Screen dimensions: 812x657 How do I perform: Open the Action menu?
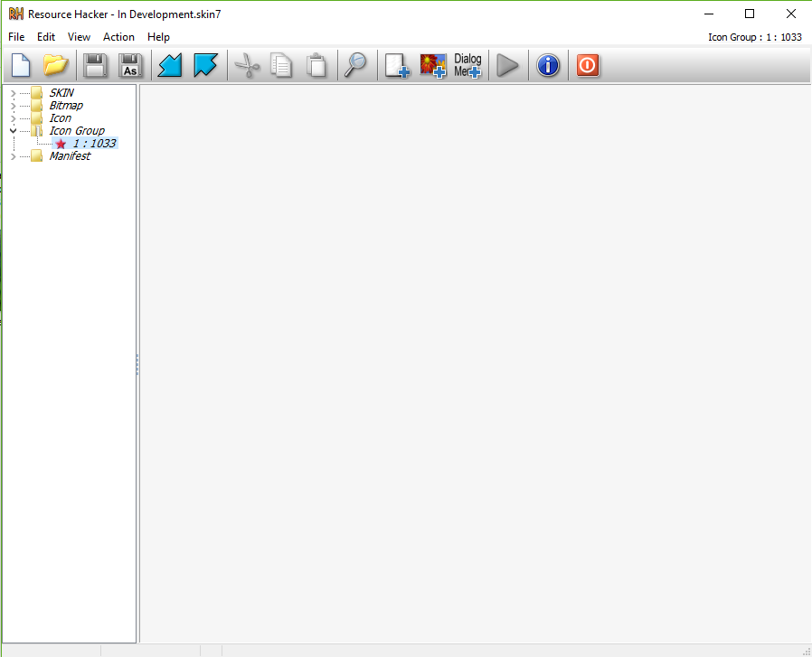pyautogui.click(x=118, y=37)
